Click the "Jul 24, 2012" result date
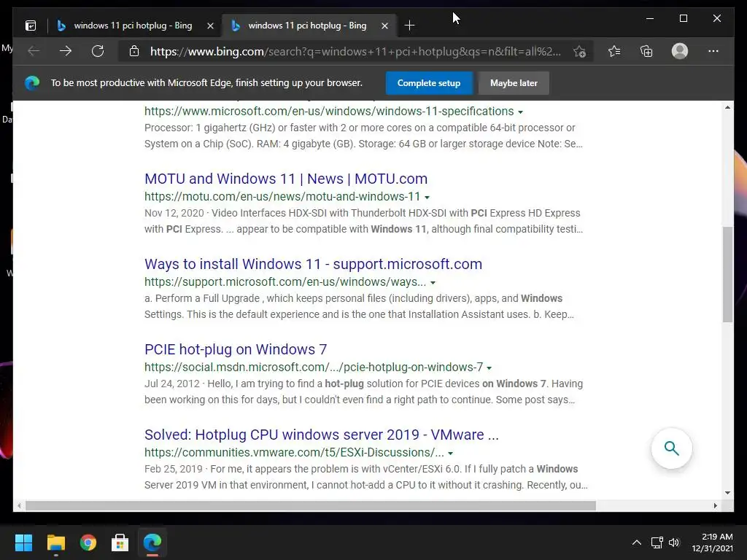The width and height of the screenshot is (747, 560). point(172,384)
